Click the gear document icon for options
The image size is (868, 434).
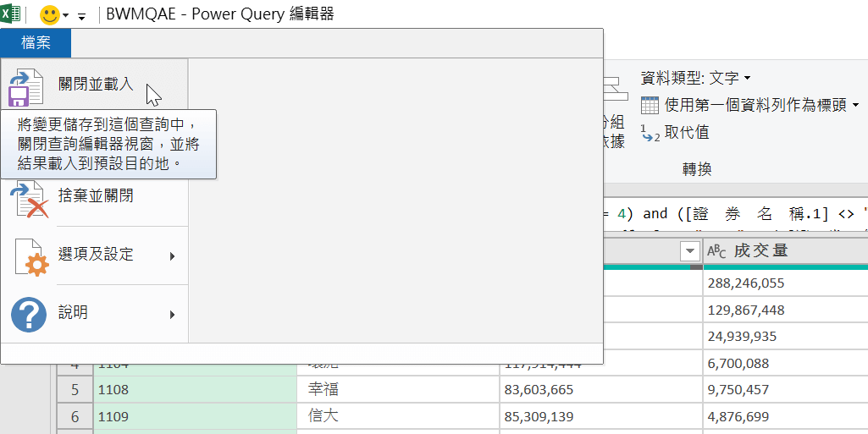click(x=30, y=258)
